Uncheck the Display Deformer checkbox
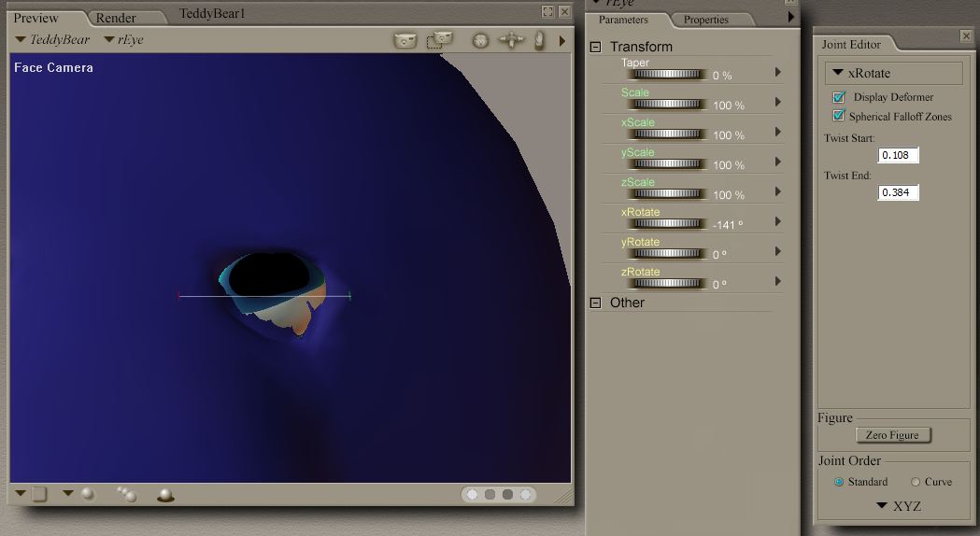 [x=839, y=97]
